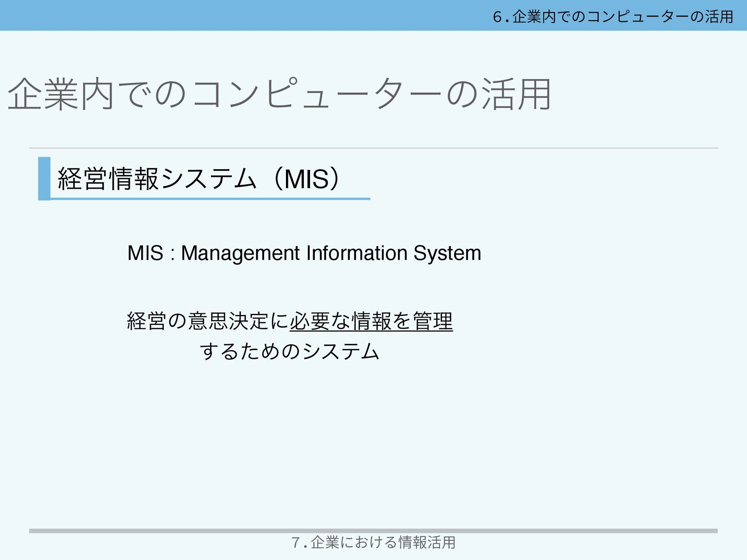Click the header text 6.企業内でのコンピューターの活用

tap(613, 17)
